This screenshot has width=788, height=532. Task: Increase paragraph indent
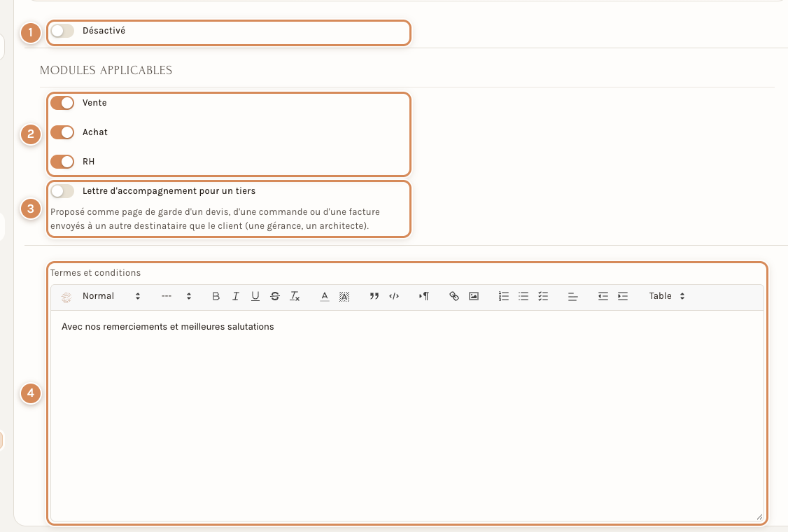click(623, 296)
